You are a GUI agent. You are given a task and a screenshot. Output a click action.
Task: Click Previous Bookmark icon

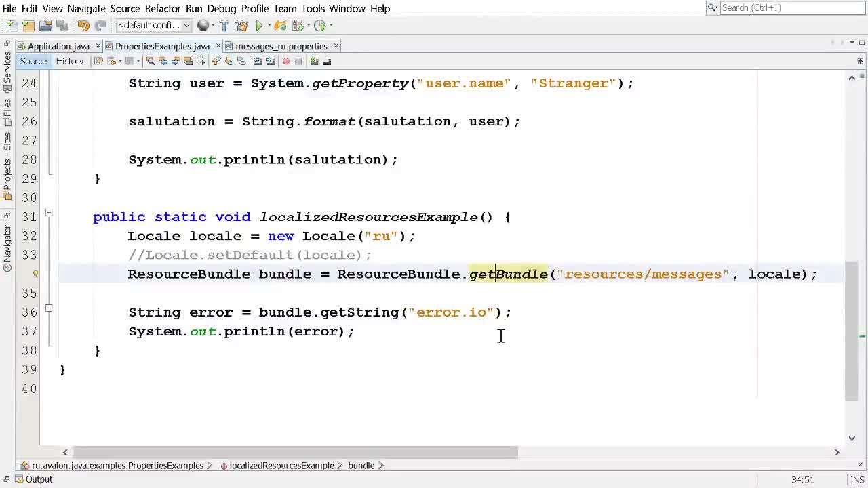pyautogui.click(x=216, y=61)
